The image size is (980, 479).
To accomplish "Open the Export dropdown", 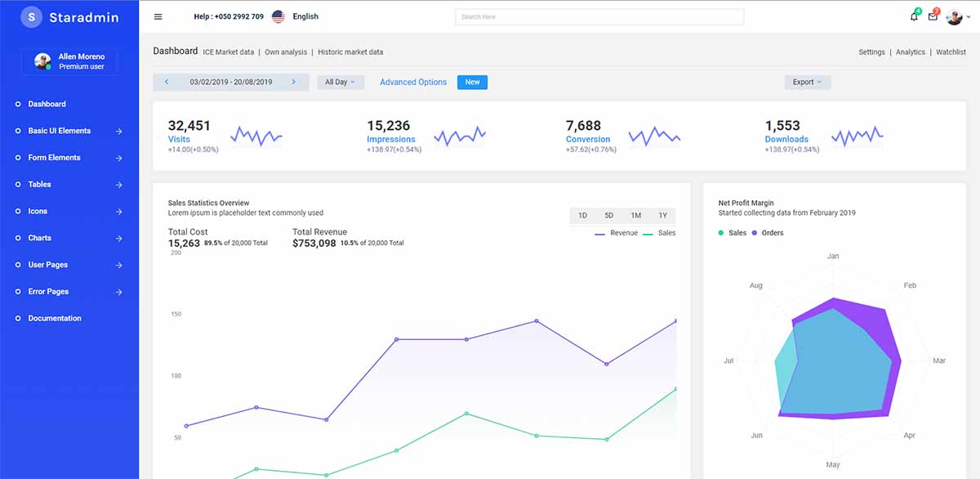I will [807, 82].
